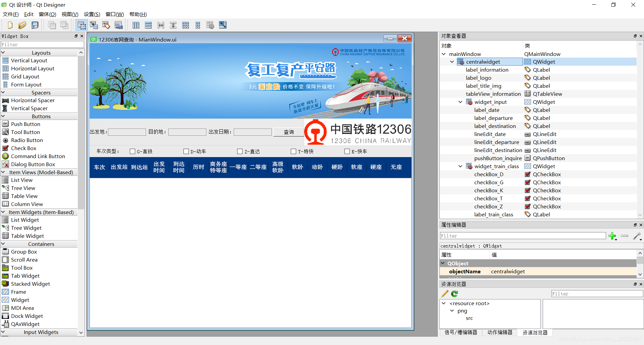Close the 对象查看器 panel
Screen dimensions: 644x345
click(641, 36)
